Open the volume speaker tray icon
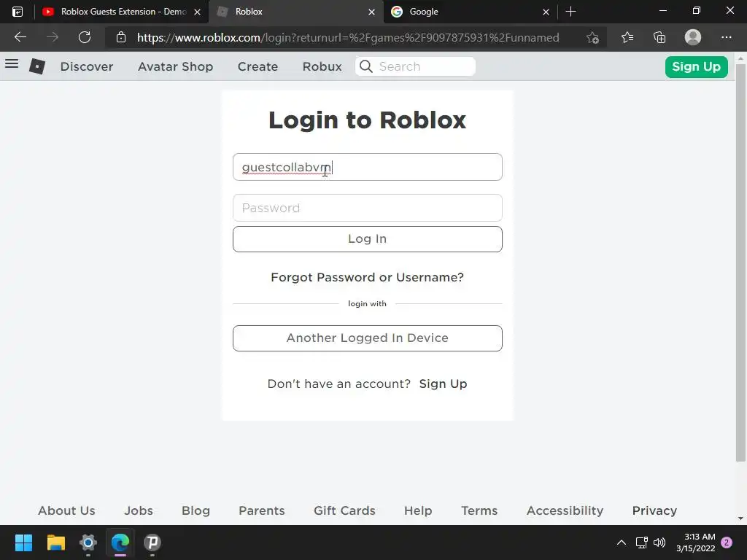Viewport: 747px width, 560px height. point(659,542)
